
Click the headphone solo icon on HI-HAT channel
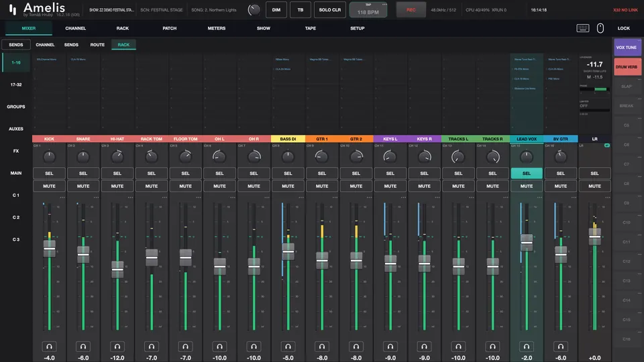(x=117, y=347)
